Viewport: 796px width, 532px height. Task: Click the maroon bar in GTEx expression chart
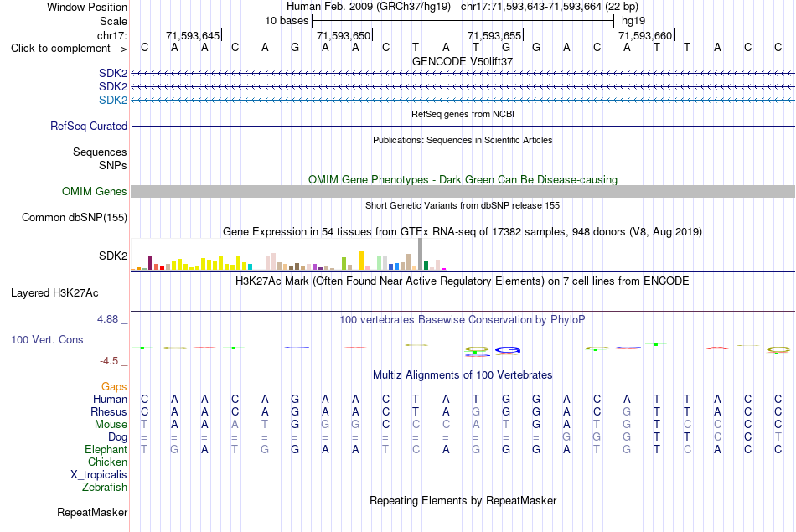pos(150,263)
